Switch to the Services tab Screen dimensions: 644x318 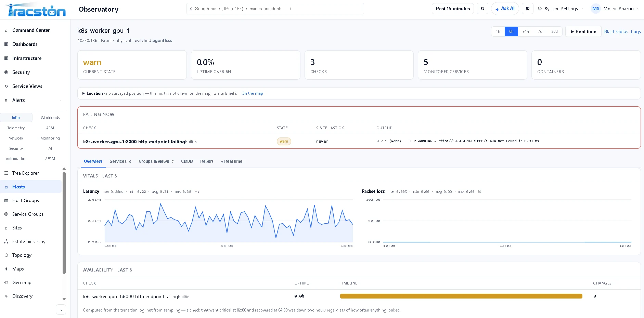[x=120, y=161]
